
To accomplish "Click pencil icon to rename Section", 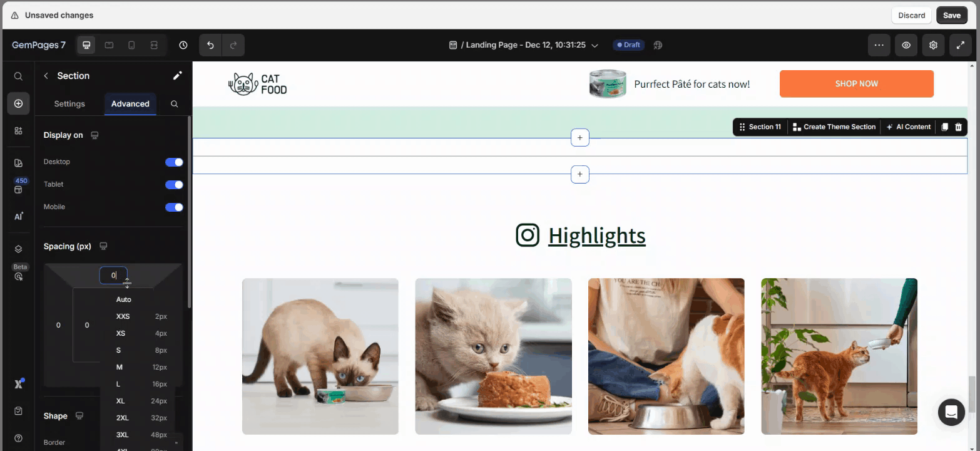I will 177,76.
